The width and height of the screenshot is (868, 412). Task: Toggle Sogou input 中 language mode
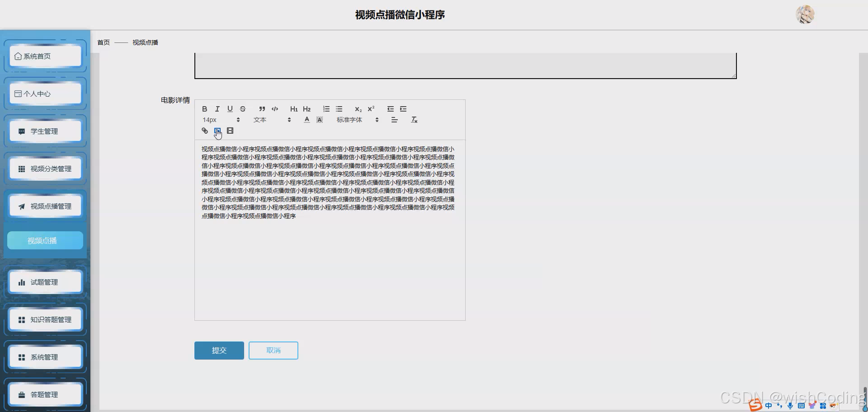coord(769,406)
